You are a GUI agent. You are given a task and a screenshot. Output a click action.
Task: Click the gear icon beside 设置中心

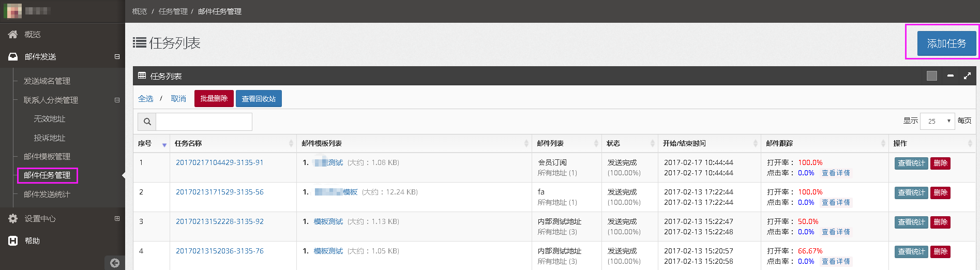[13, 218]
